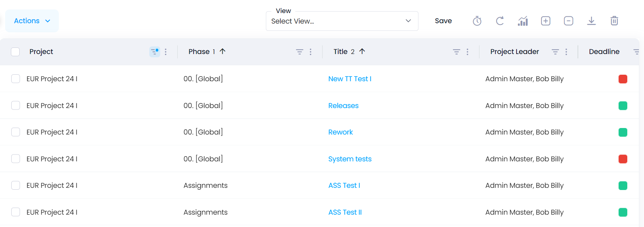Open the Title column three-dot menu
The height and width of the screenshot is (227, 644).
(467, 52)
